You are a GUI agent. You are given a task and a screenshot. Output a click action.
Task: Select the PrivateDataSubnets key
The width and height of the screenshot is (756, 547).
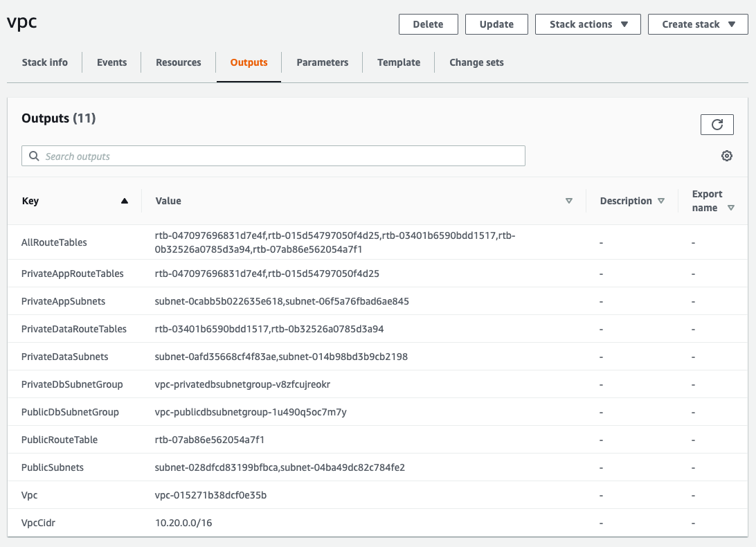[x=64, y=357]
